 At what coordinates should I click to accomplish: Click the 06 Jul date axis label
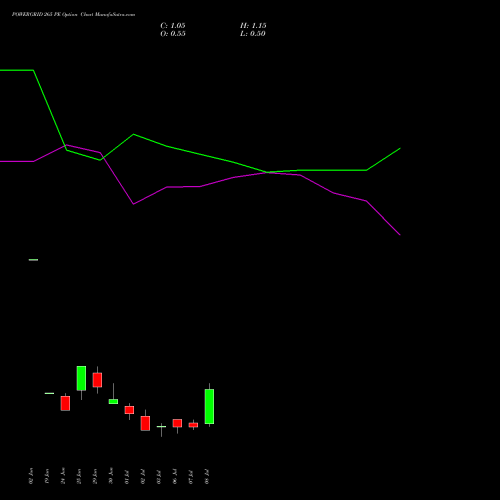pyautogui.click(x=175, y=476)
